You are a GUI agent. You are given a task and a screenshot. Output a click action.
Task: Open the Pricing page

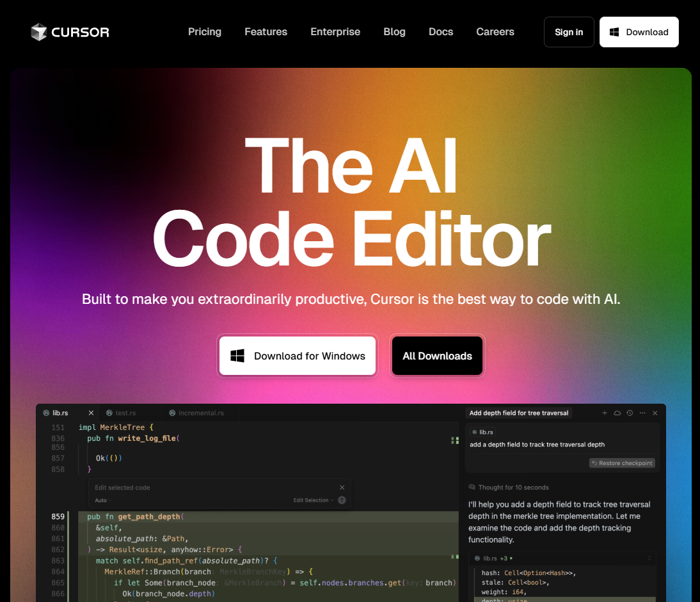pyautogui.click(x=205, y=32)
